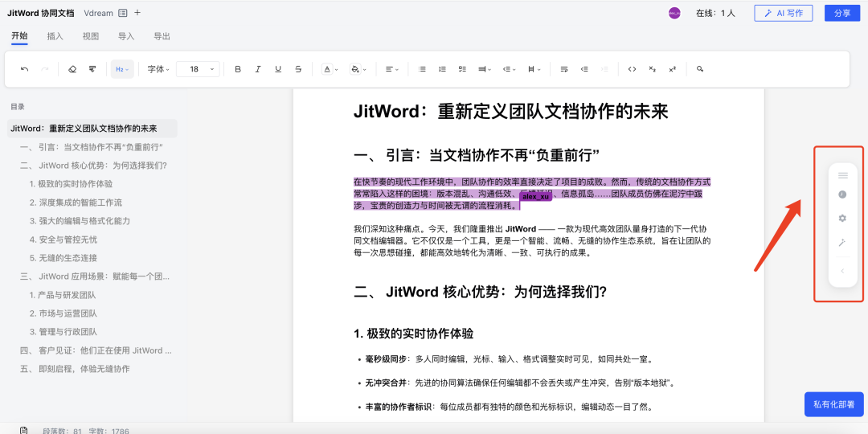Open the H2 heading level dropdown

(x=122, y=69)
